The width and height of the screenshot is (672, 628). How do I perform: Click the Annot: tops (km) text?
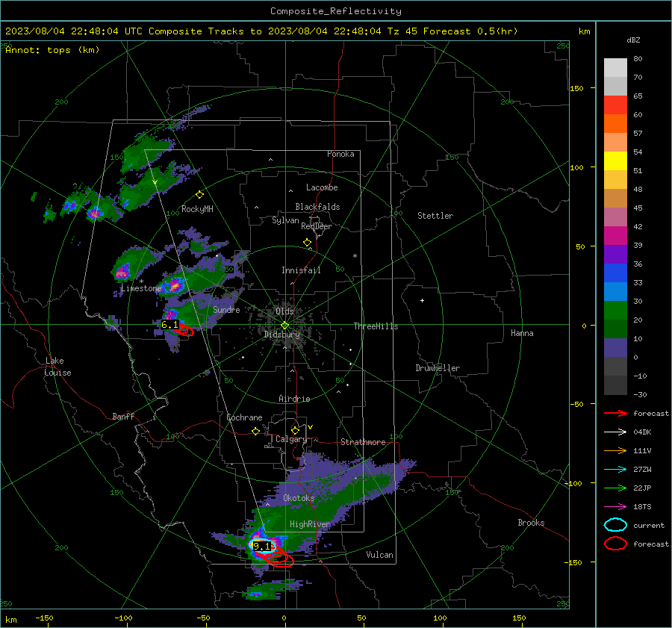click(x=52, y=50)
